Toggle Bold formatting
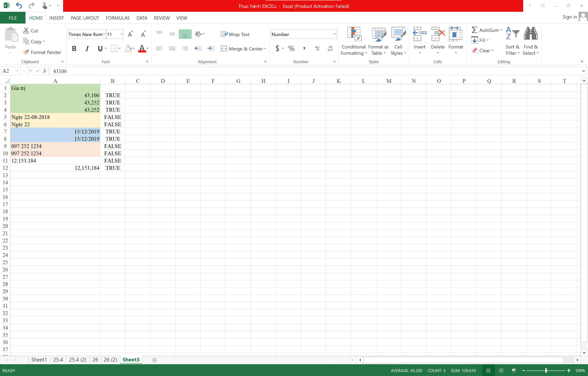Viewport: 588px width, 376px height. (74, 48)
